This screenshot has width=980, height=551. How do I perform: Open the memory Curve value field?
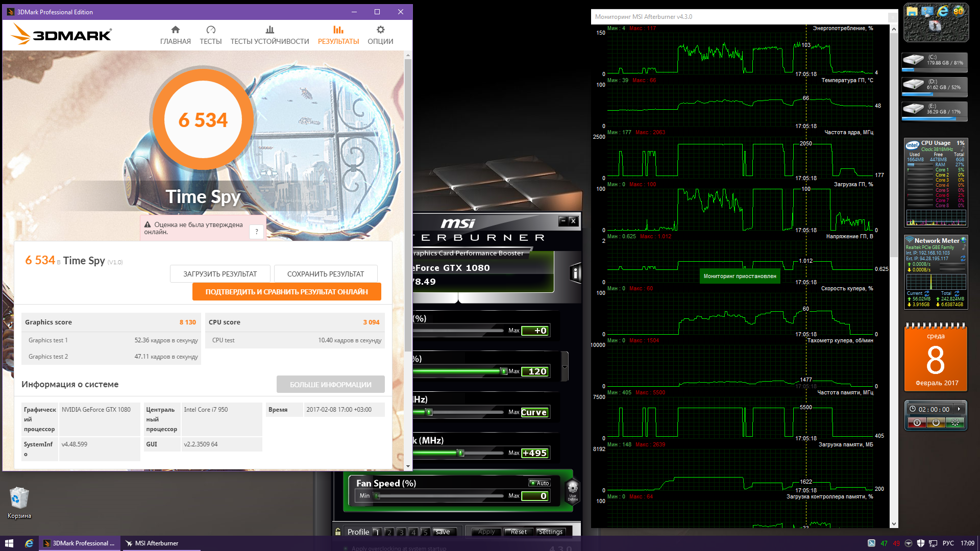534,412
